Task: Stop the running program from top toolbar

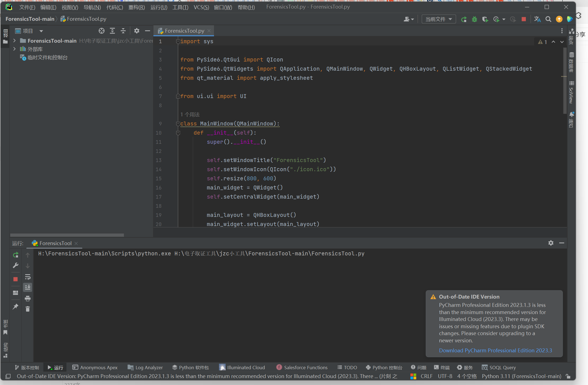Action: (523, 19)
